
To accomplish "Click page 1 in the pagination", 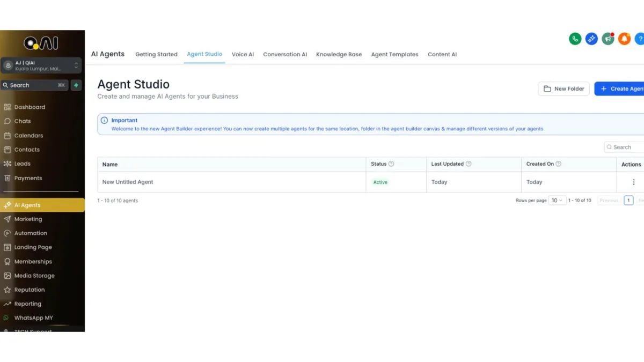I will pos(628,201).
